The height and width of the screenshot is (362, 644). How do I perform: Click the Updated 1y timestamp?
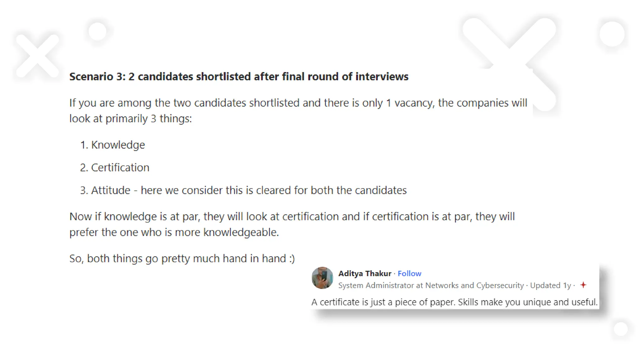pos(551,285)
